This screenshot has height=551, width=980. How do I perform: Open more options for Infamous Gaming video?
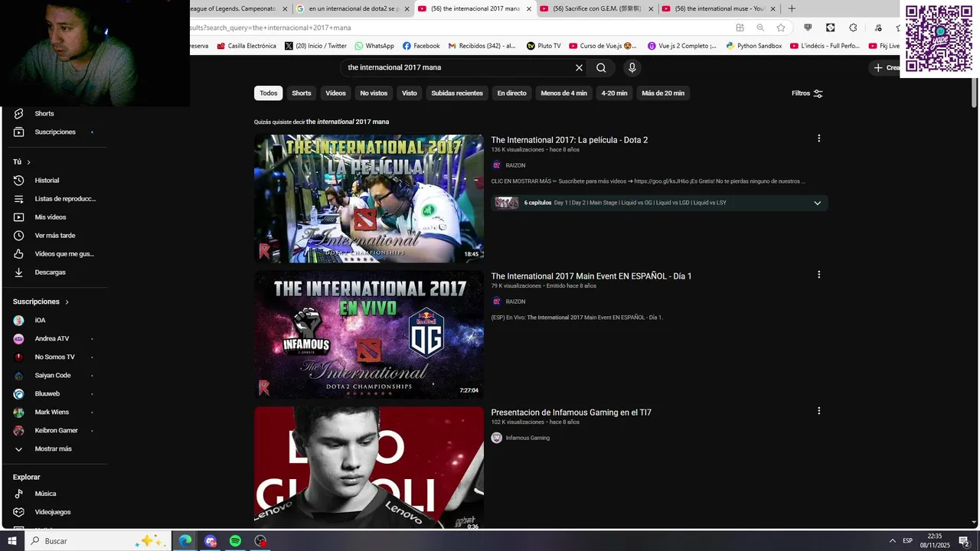tap(818, 411)
